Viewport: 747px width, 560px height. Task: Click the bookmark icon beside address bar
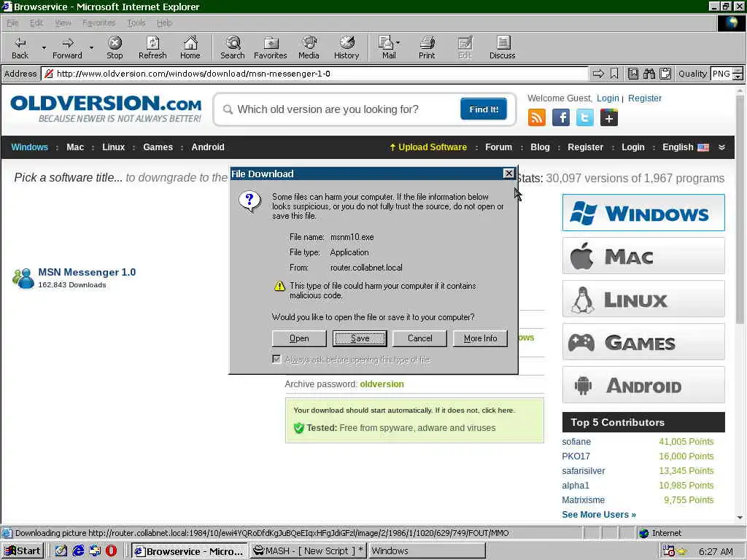(x=614, y=74)
